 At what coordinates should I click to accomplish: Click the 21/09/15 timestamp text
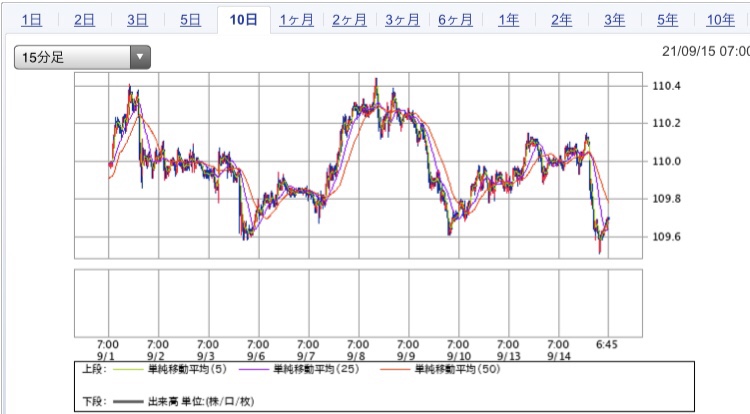[706, 51]
